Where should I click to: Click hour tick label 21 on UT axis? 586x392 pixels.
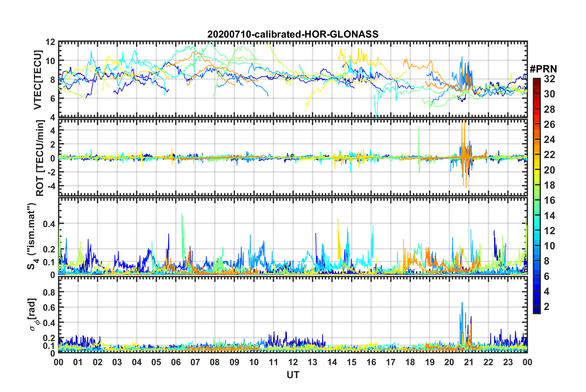click(469, 362)
